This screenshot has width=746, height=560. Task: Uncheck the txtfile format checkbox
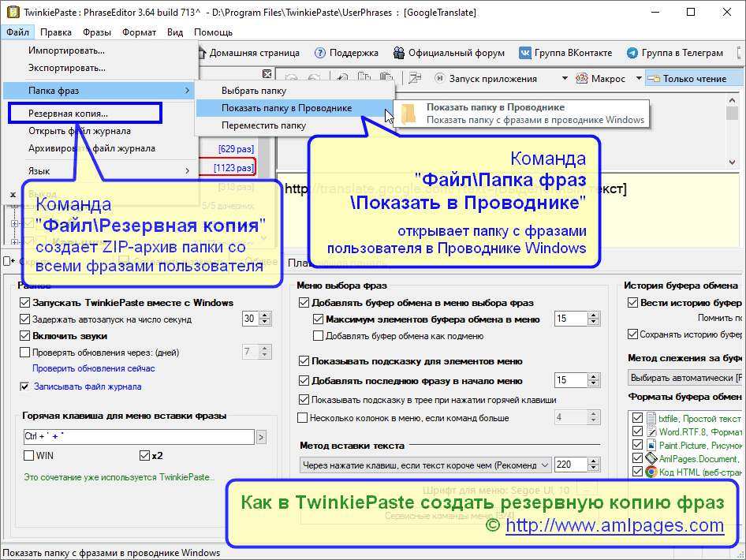tap(637, 418)
